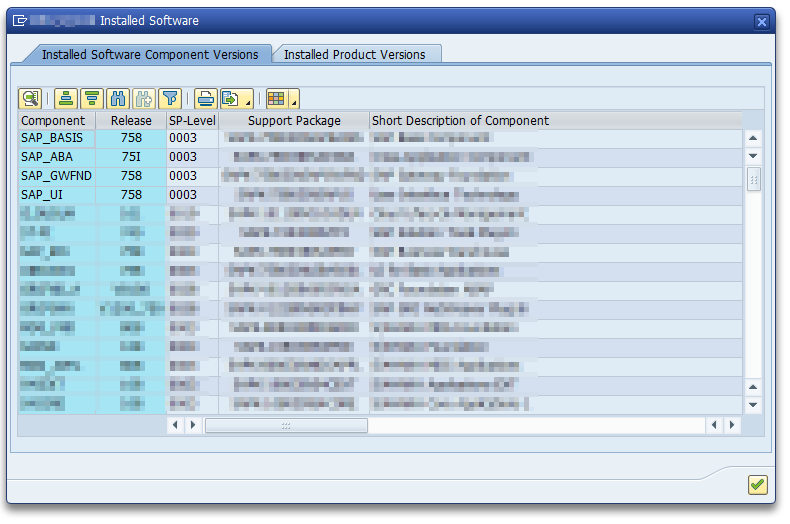Select Installed Software Component Versions tab
The width and height of the screenshot is (790, 524).
(150, 55)
